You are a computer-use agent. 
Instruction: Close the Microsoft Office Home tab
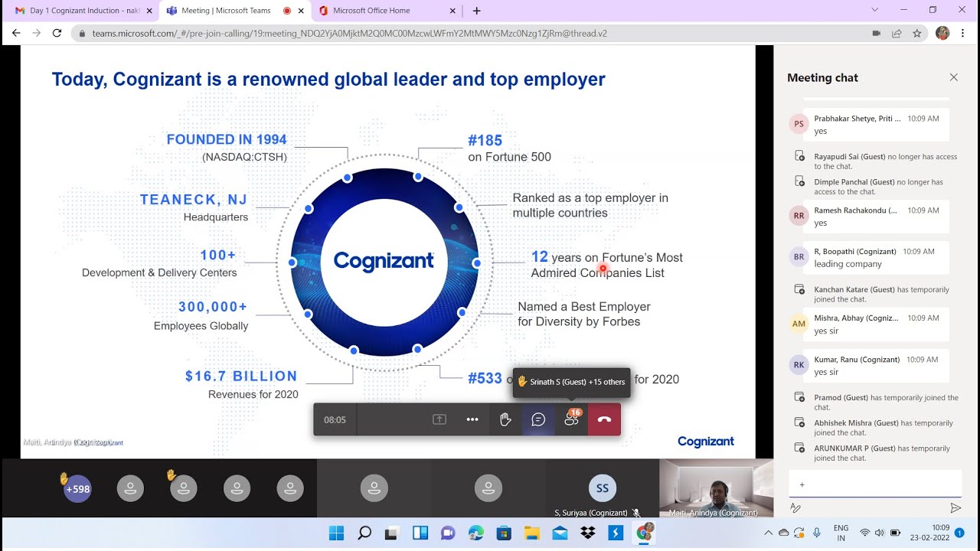(x=452, y=11)
